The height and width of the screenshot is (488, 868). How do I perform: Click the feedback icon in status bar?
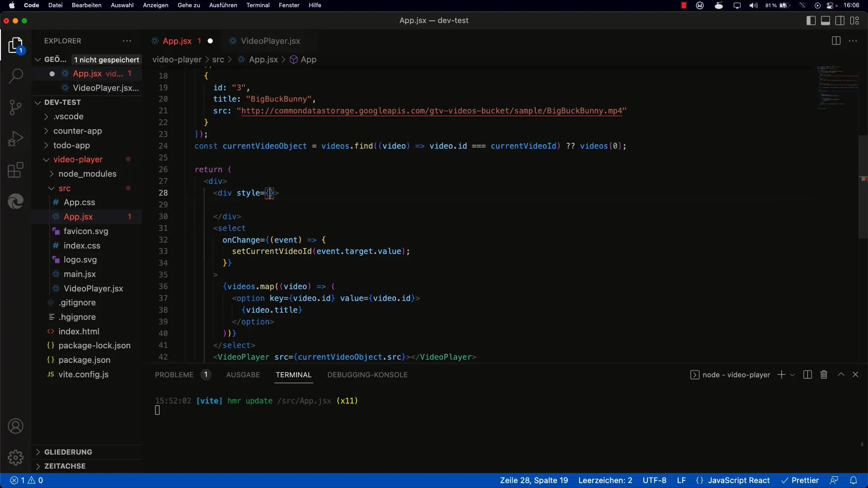(x=834, y=480)
